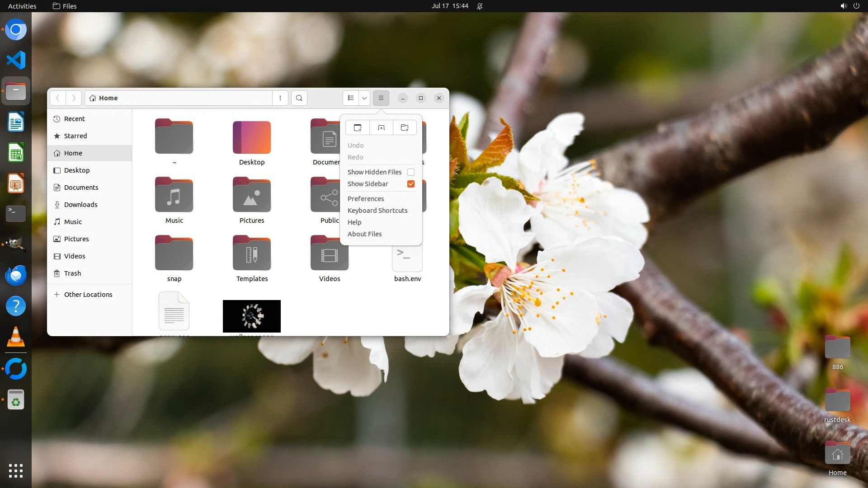
Task: Uncheck the Show Sidebar checkbox
Action: pos(411,184)
